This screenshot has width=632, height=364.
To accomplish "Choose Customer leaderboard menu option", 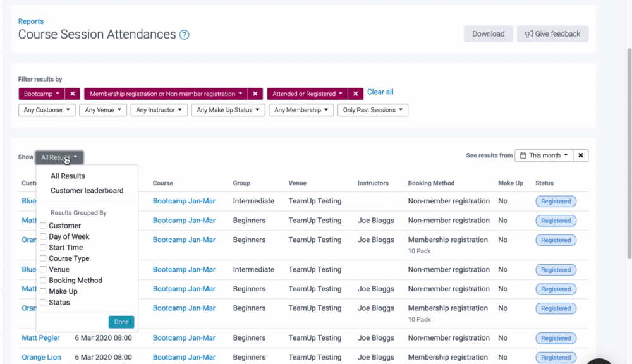I will tap(87, 191).
